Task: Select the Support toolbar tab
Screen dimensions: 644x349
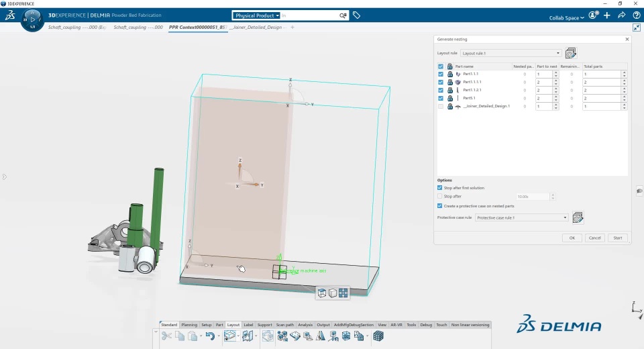Action: pos(264,325)
